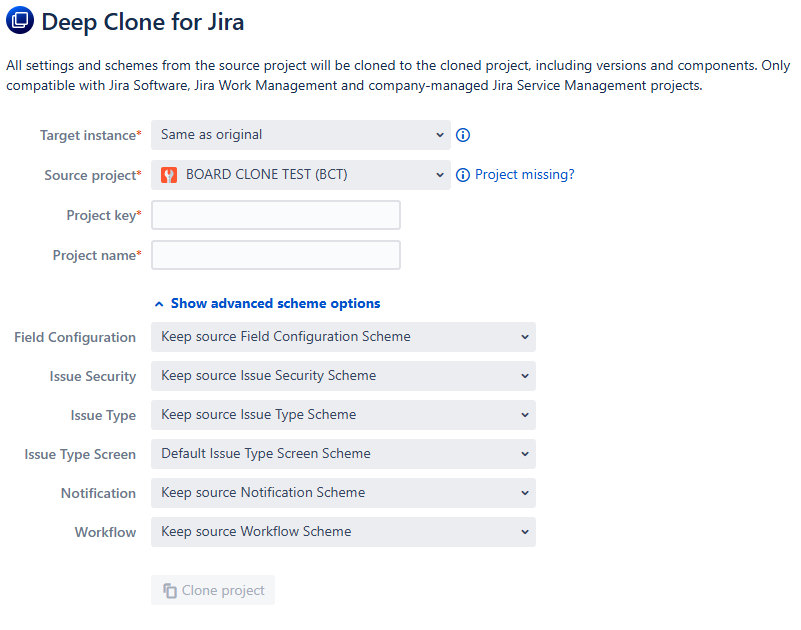Open the Target instance dropdown
Image resolution: width=801 pixels, height=630 pixels.
click(x=301, y=135)
